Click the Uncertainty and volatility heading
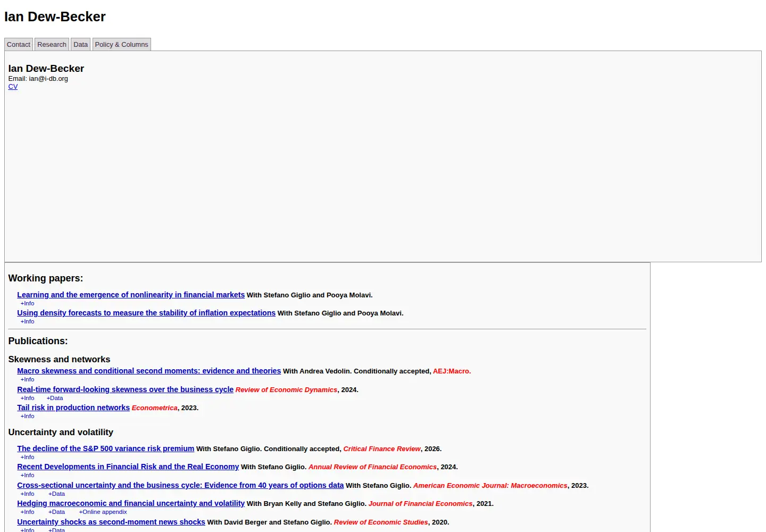The height and width of the screenshot is (532, 766). pos(61,433)
